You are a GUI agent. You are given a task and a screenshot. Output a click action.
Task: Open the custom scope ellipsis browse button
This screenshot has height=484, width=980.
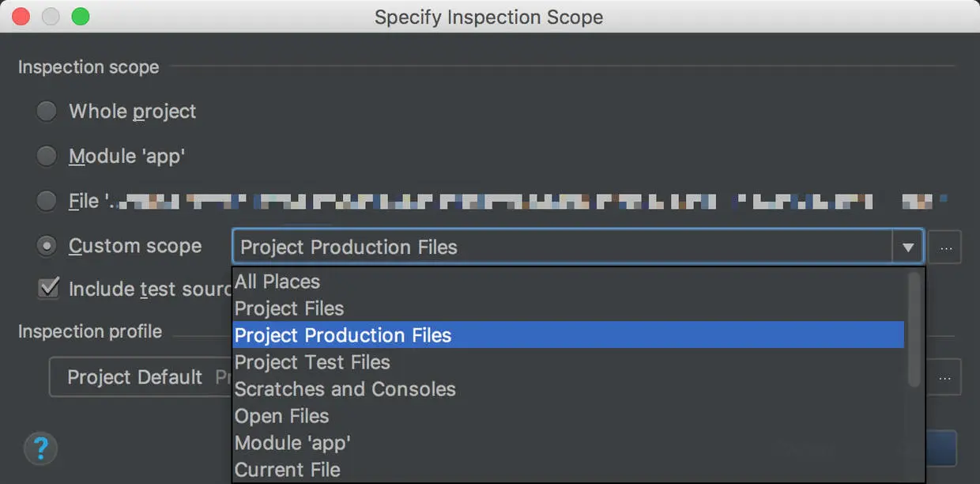pos(945,248)
